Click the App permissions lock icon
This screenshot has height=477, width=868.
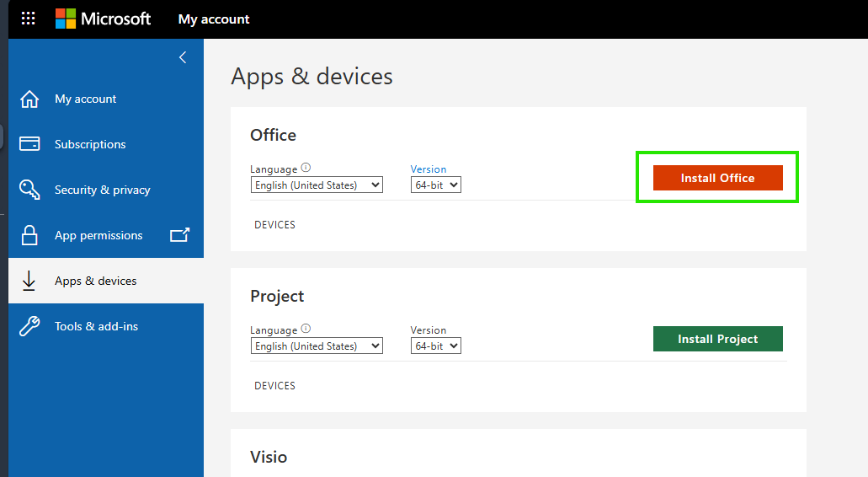[x=29, y=235]
